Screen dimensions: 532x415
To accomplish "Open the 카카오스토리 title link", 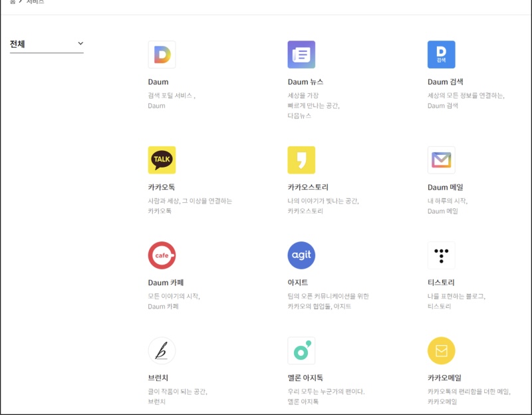I will (308, 188).
